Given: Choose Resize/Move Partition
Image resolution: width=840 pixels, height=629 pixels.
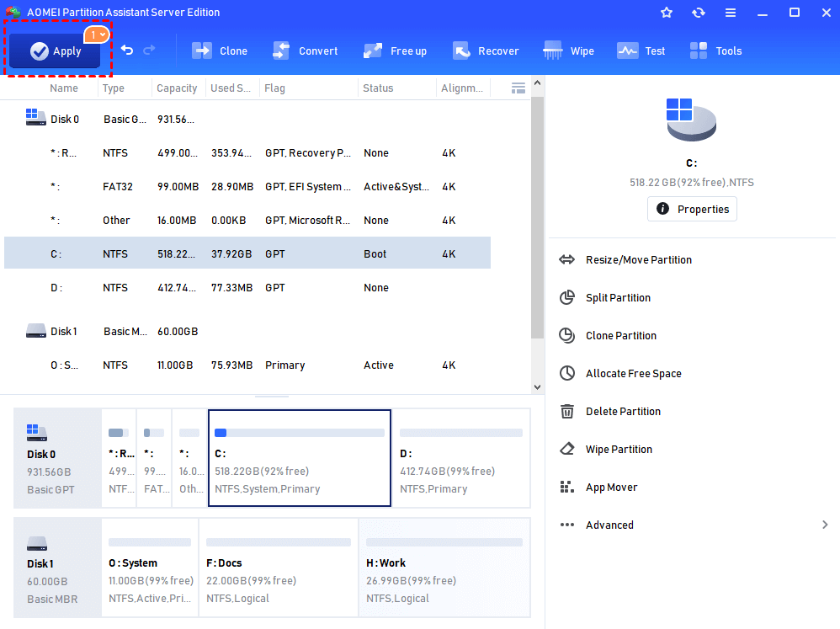Looking at the screenshot, I should 639,260.
